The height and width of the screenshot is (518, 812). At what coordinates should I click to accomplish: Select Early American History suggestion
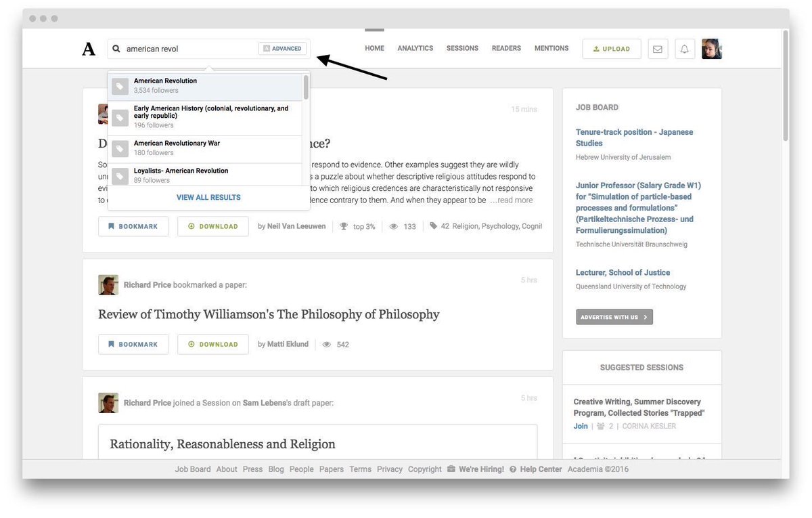(x=205, y=118)
